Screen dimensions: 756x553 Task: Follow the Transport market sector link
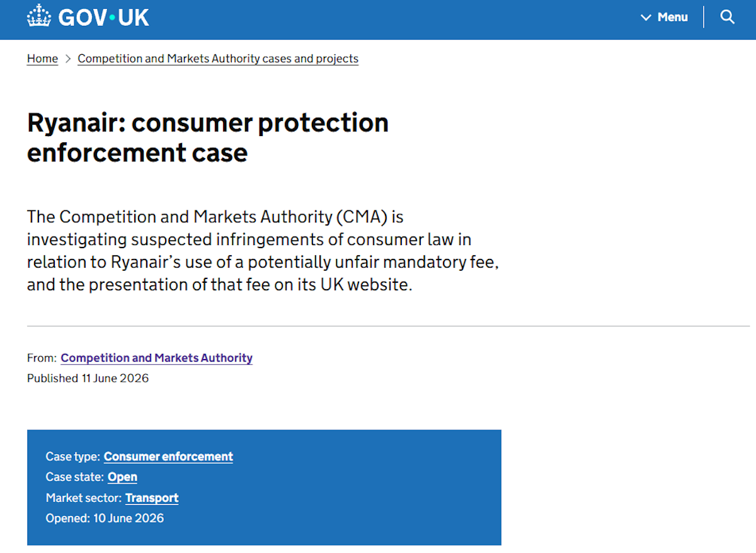(152, 498)
